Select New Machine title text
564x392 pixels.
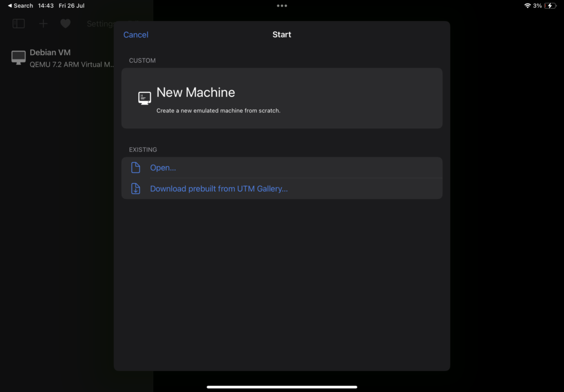[x=196, y=92]
